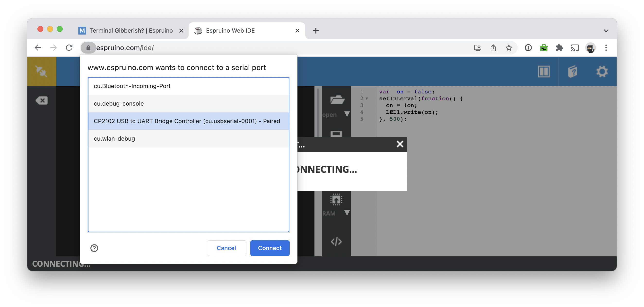Viewport: 644px width, 307px height.
Task: Expand the dropdown arrow beside open
Action: coord(347,114)
